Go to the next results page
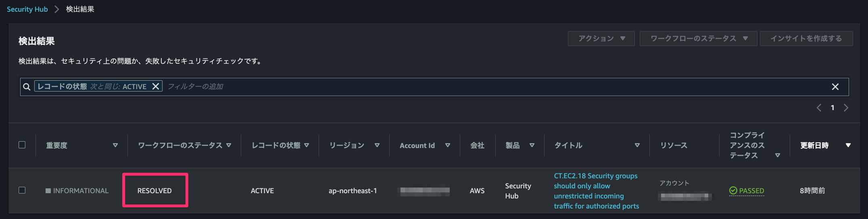The height and width of the screenshot is (219, 868). [846, 108]
